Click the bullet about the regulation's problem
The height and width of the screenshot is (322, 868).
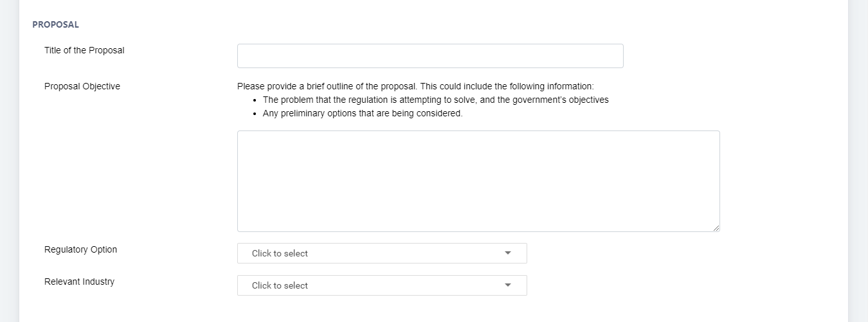click(x=435, y=100)
